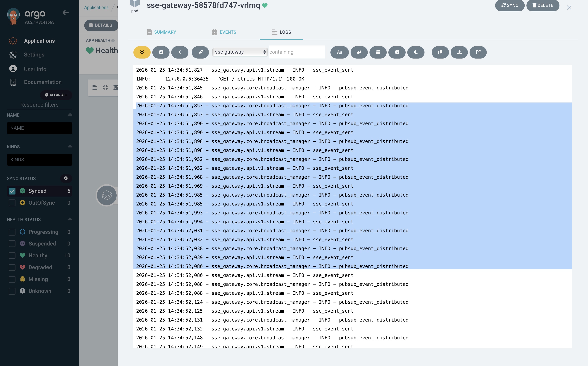The height and width of the screenshot is (366, 588).
Task: Switch to the SUMMARY tab
Action: click(161, 32)
